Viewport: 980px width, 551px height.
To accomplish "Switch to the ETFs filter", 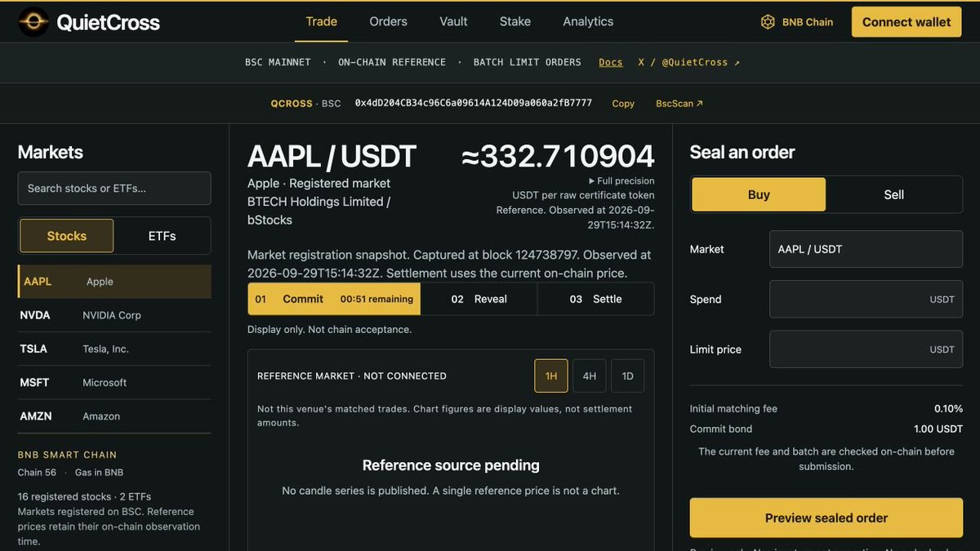I will [x=162, y=236].
